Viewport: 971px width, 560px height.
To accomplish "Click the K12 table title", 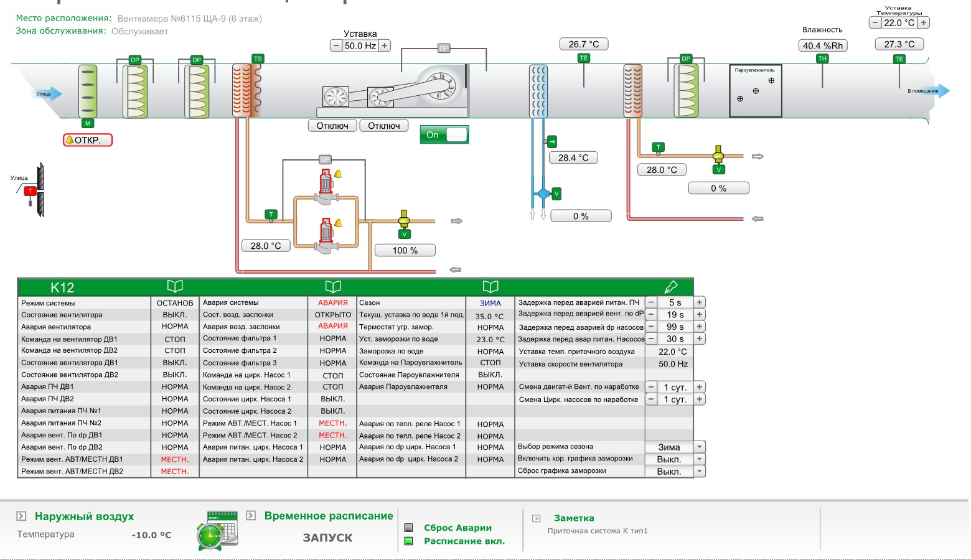I will (62, 287).
